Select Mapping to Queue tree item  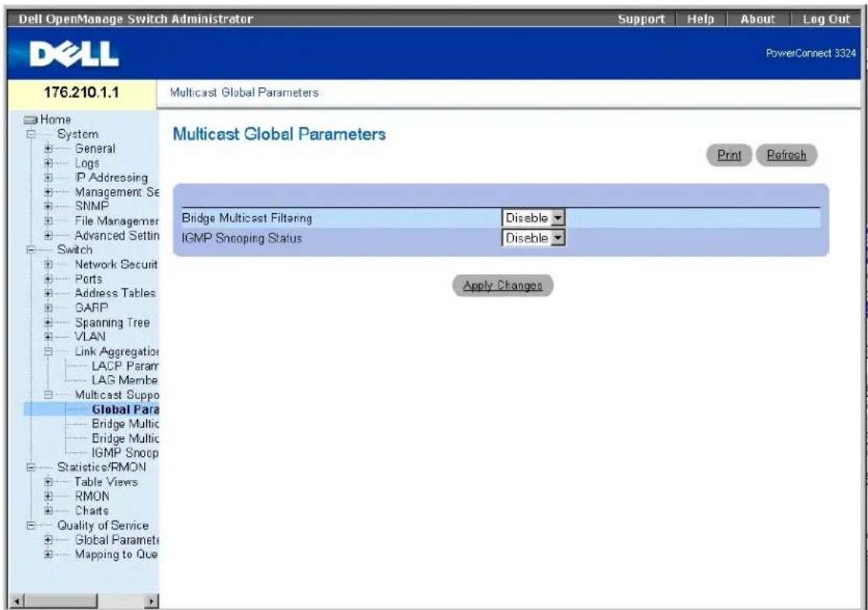117,554
